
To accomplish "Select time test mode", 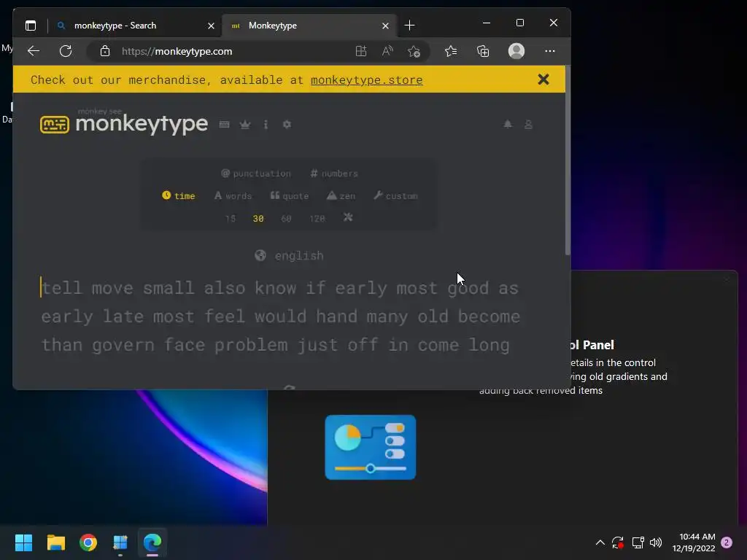I will (179, 195).
